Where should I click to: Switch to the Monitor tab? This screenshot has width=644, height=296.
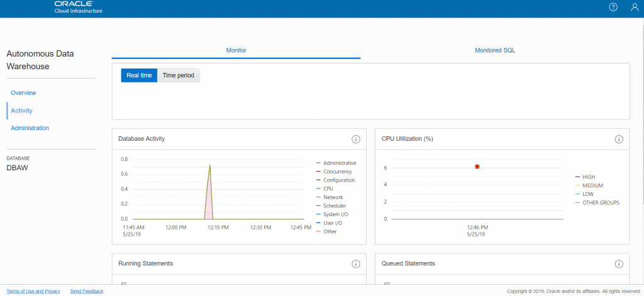(236, 50)
